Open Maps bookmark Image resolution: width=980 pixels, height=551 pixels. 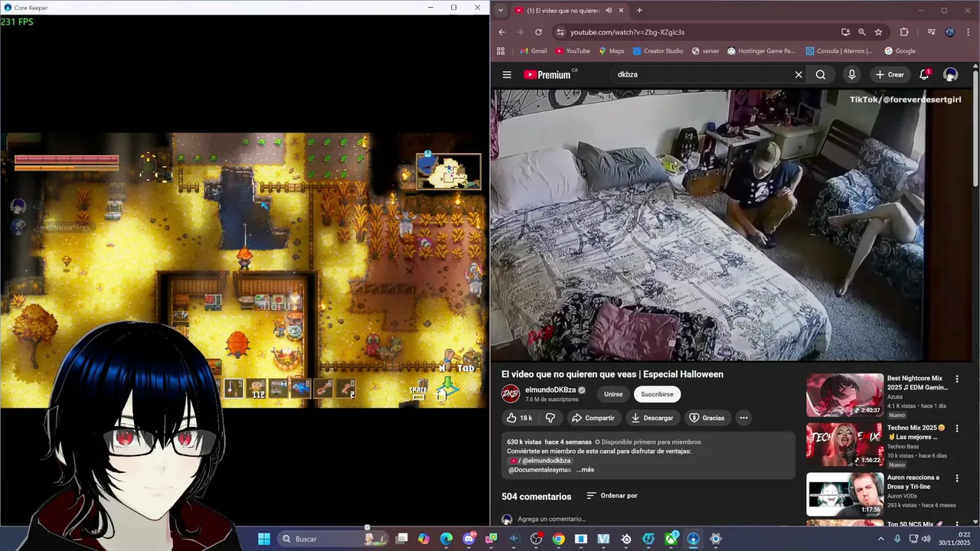tap(611, 51)
